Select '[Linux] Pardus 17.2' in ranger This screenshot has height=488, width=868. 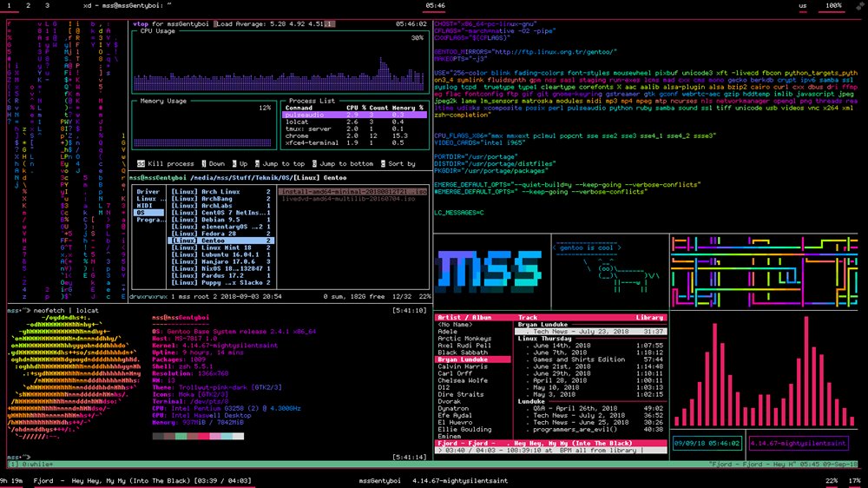point(220,275)
